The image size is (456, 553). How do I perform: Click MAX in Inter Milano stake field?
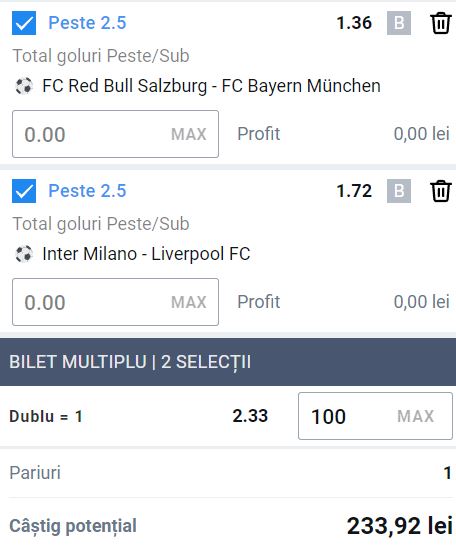coord(189,302)
